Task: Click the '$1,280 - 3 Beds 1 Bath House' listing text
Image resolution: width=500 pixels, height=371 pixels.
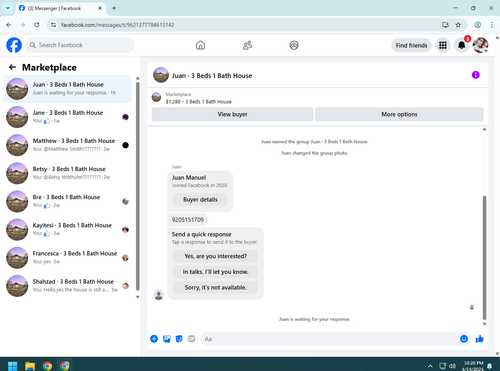Action: click(x=199, y=102)
